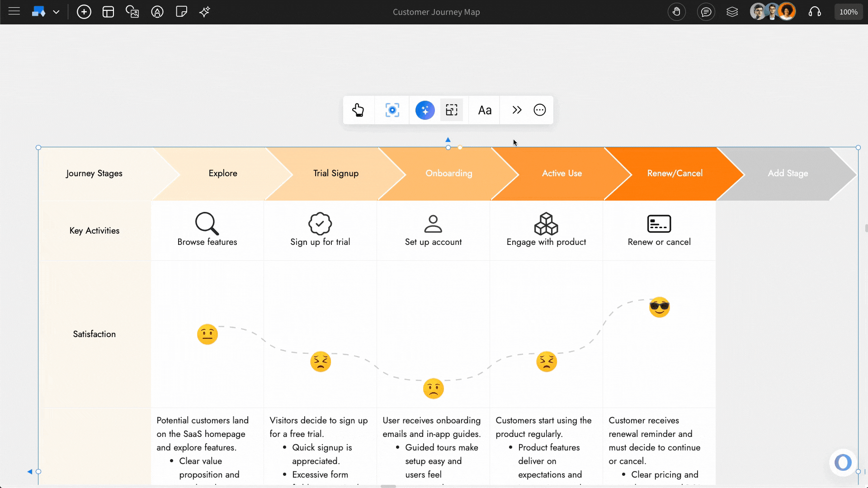Select the templates layout icon

(x=108, y=12)
